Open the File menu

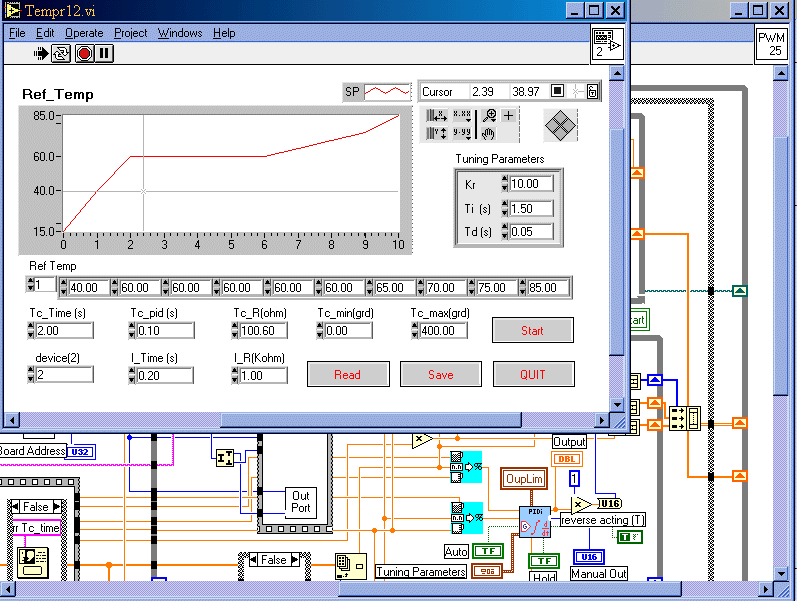point(17,33)
